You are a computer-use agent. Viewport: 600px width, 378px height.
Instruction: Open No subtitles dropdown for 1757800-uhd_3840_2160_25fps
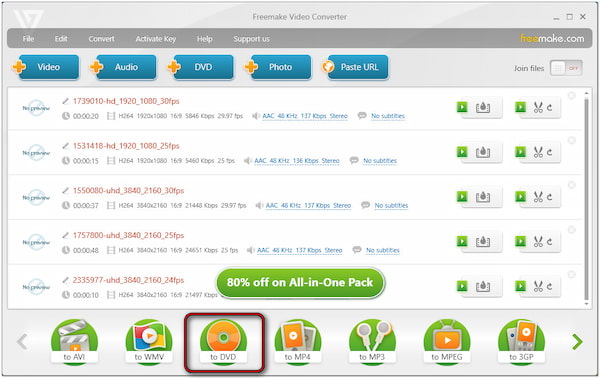pos(383,250)
